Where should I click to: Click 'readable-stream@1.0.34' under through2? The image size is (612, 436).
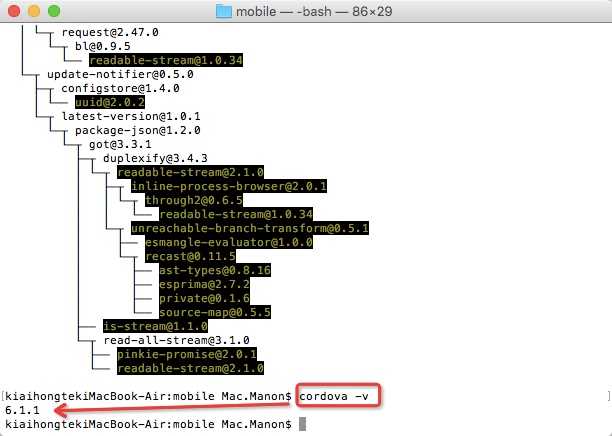pos(236,215)
